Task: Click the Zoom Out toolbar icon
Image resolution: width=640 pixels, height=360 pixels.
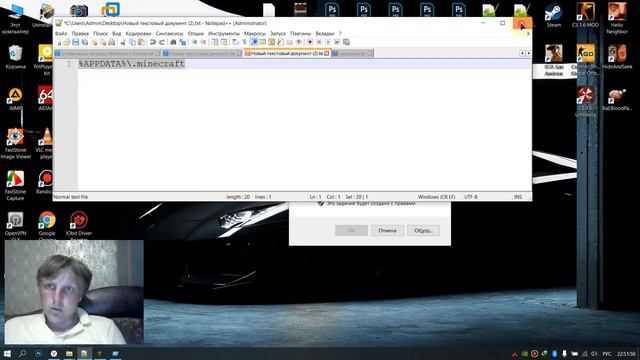Action: [x=203, y=42]
